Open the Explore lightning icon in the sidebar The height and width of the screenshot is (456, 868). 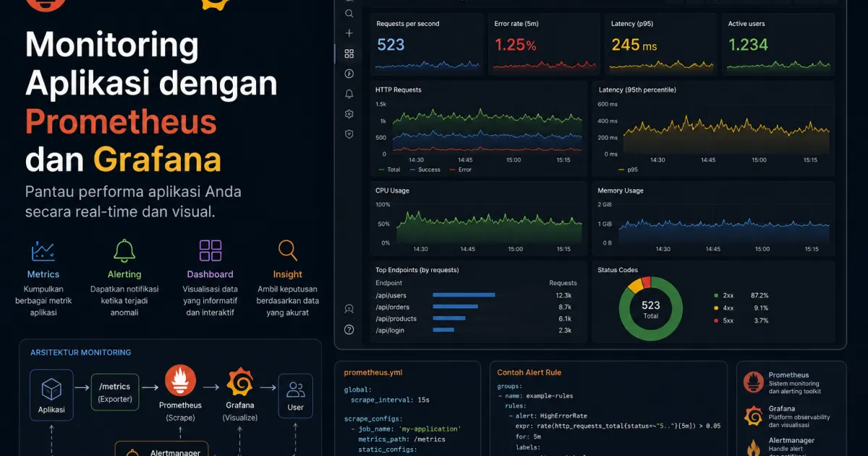pyautogui.click(x=349, y=74)
